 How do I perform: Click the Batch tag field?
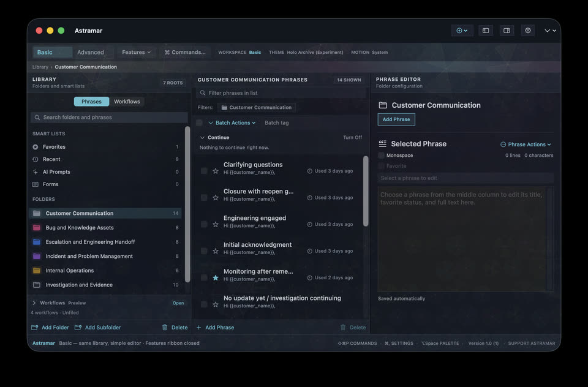click(x=277, y=122)
